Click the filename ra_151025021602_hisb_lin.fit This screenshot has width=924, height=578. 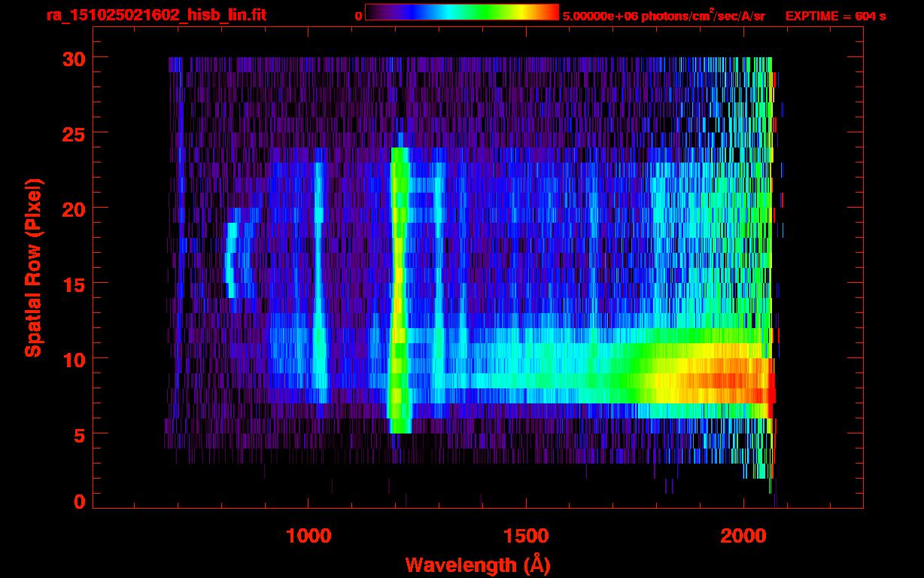[156, 15]
